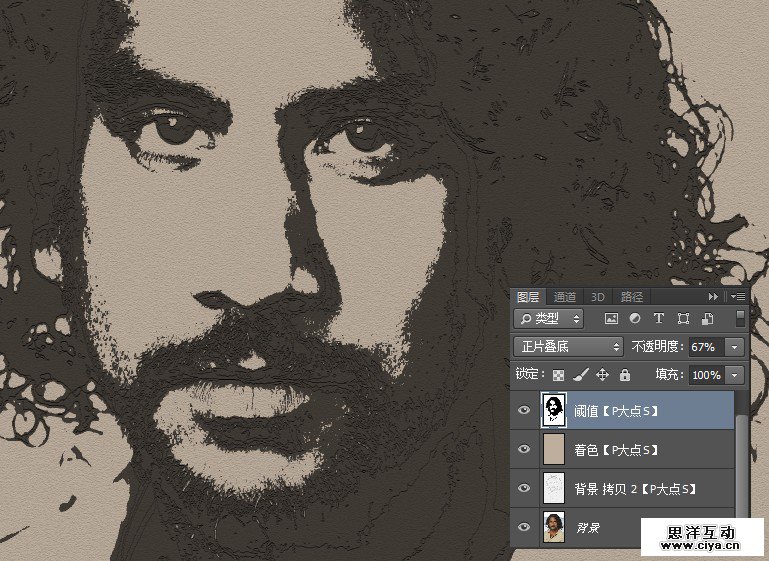The width and height of the screenshot is (769, 561).
Task: Click the smart object filter icon
Action: coord(707,319)
